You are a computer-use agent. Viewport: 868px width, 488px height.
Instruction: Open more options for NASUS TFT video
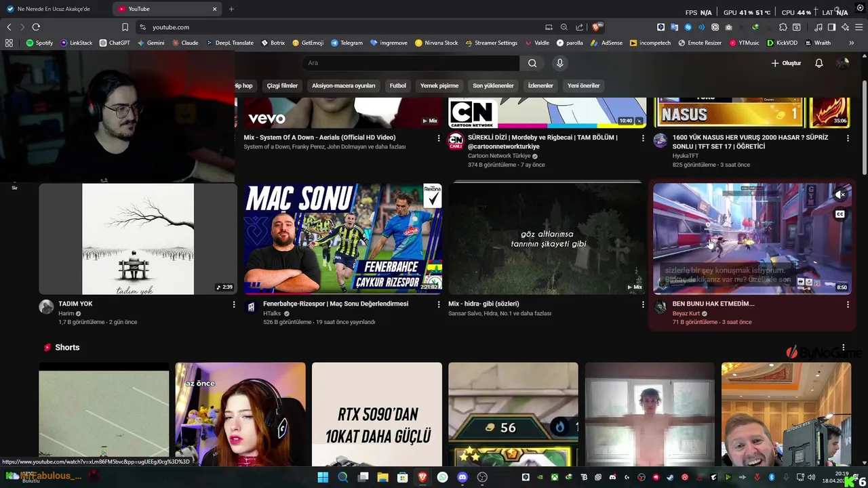848,138
